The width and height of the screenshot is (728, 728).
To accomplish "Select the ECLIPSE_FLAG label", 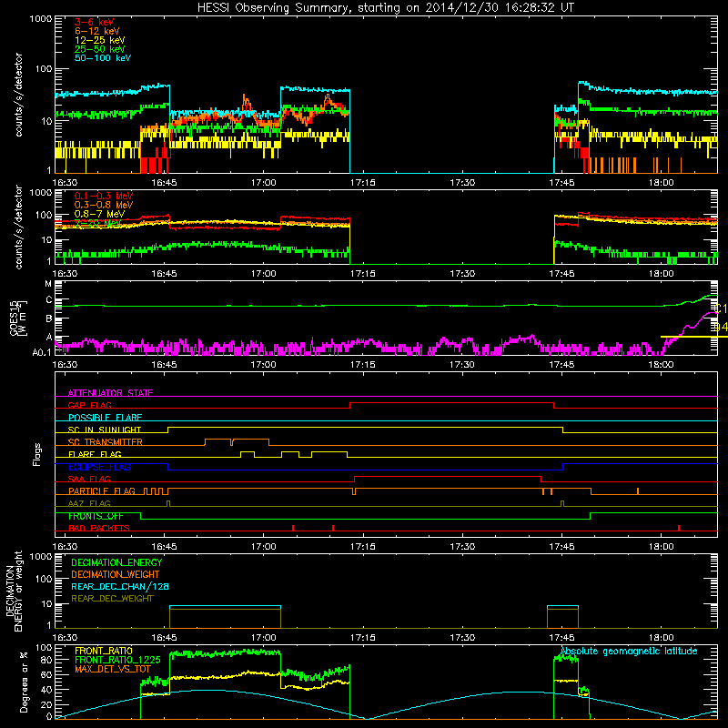I will [100, 467].
